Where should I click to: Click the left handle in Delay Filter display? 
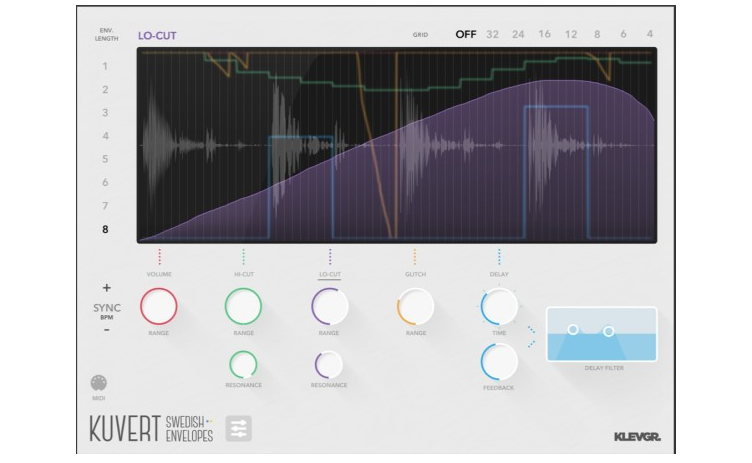coord(573,329)
